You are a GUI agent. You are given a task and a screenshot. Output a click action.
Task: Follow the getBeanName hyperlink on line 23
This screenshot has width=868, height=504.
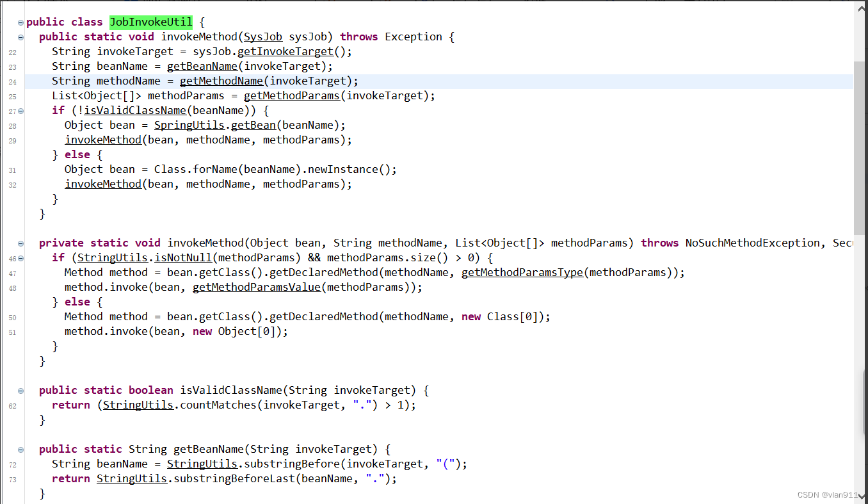(202, 66)
